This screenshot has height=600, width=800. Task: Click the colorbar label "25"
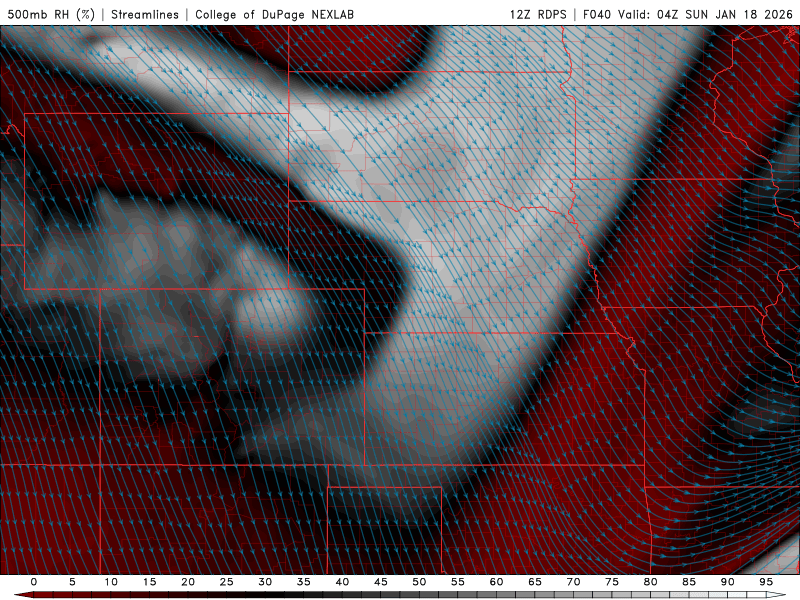[x=227, y=582]
